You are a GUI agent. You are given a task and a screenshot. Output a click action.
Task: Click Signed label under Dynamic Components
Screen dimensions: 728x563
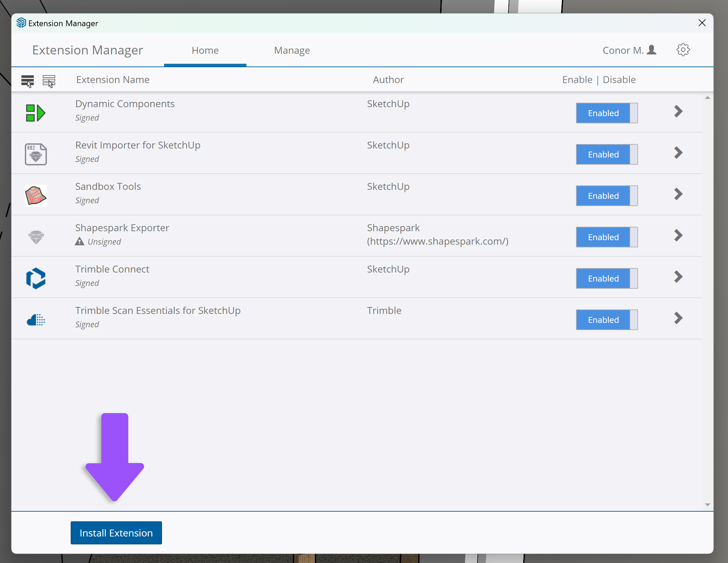click(87, 118)
